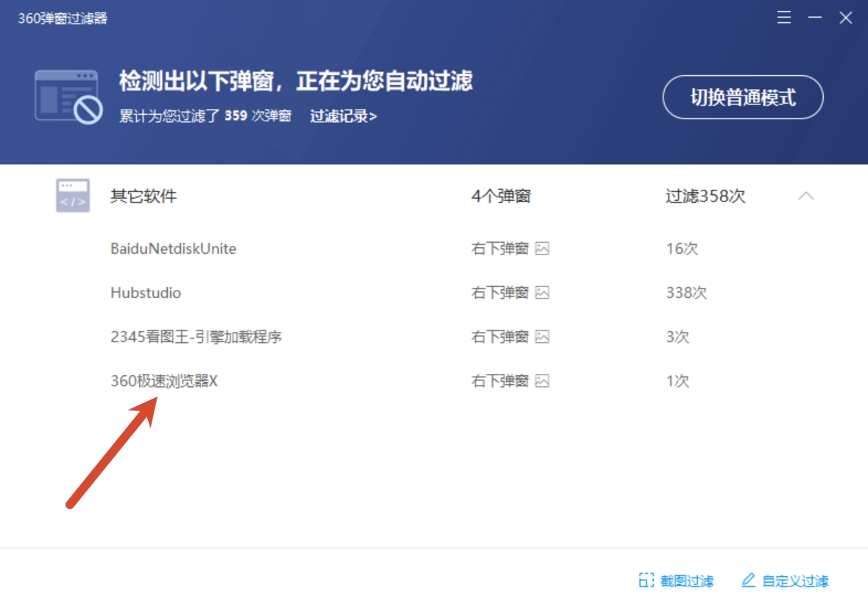Screen dimensions: 868x607
Task: View 360极速浏览器X popup screenshot icon
Action: pos(542,381)
